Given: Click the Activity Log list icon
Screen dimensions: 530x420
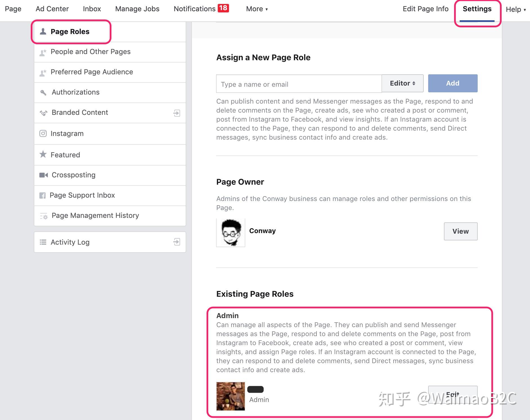Looking at the screenshot, I should pyautogui.click(x=43, y=242).
